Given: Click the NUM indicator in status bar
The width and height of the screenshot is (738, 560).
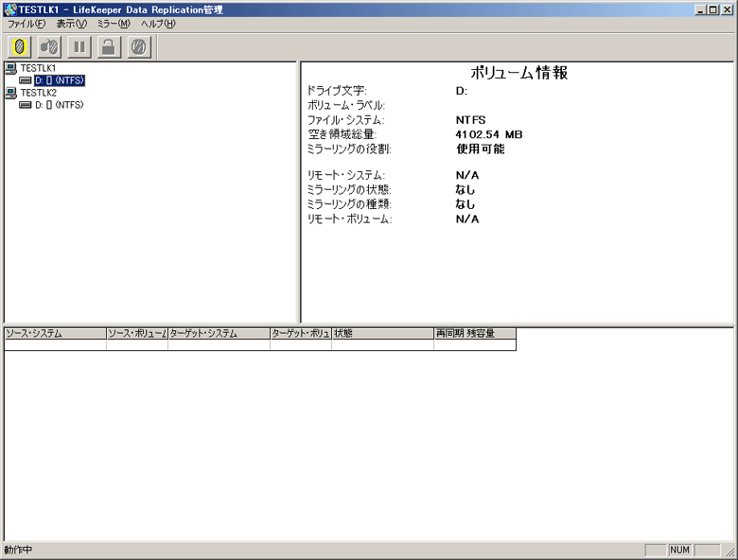Looking at the screenshot, I should tap(679, 550).
